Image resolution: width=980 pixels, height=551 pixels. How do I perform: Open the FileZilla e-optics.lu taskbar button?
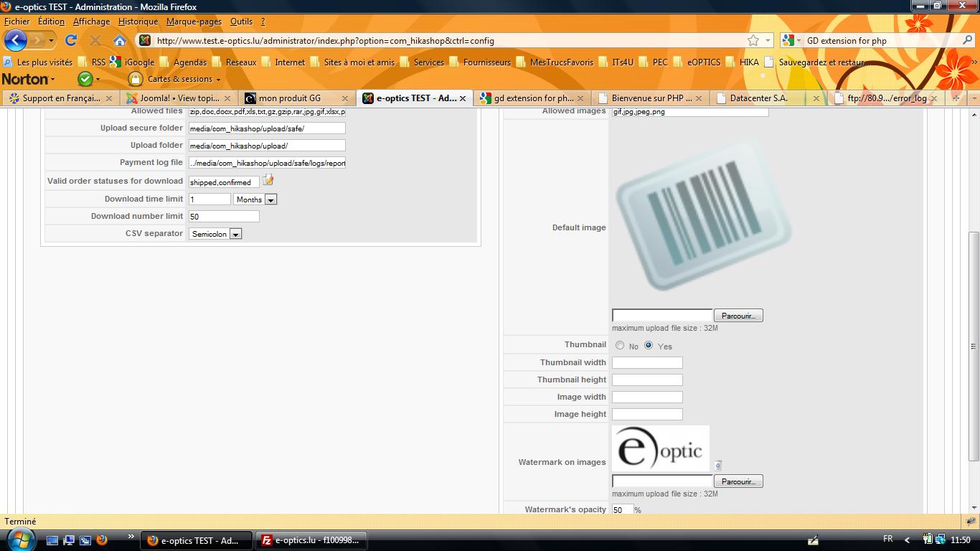click(x=310, y=540)
